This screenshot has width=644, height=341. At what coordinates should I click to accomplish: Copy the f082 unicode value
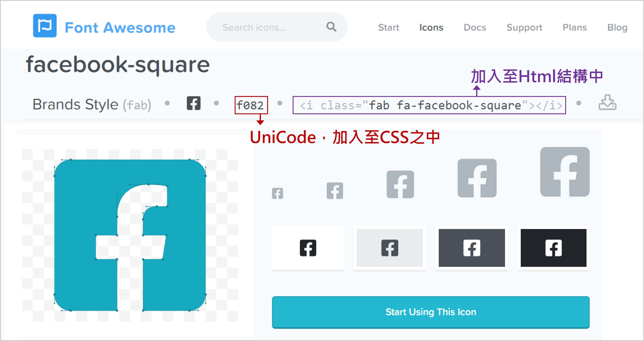(x=250, y=105)
